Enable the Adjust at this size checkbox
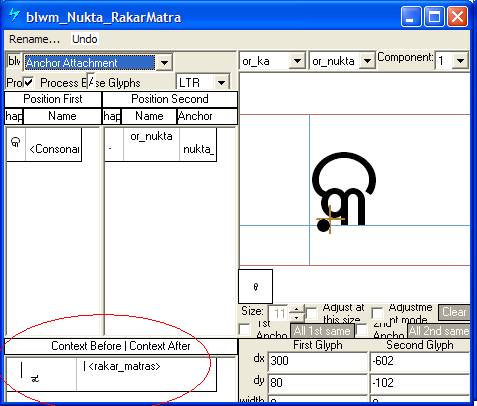Image resolution: width=477 pixels, height=406 pixels. point(311,313)
